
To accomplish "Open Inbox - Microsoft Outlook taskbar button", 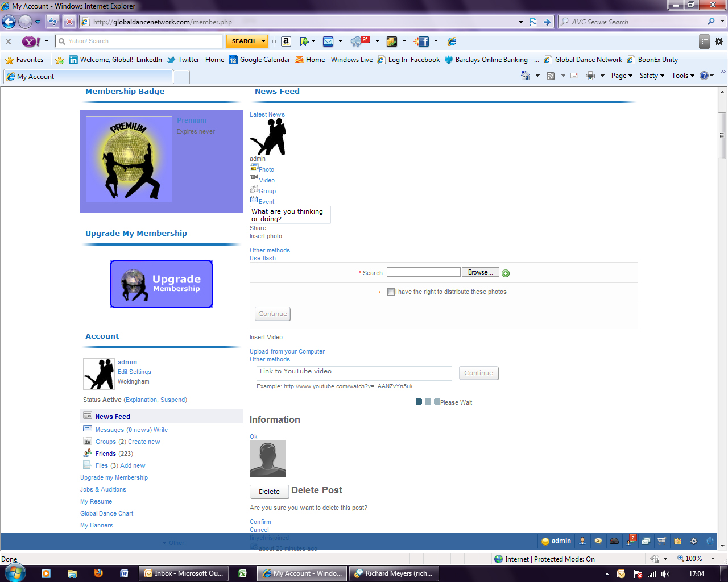I will (184, 574).
